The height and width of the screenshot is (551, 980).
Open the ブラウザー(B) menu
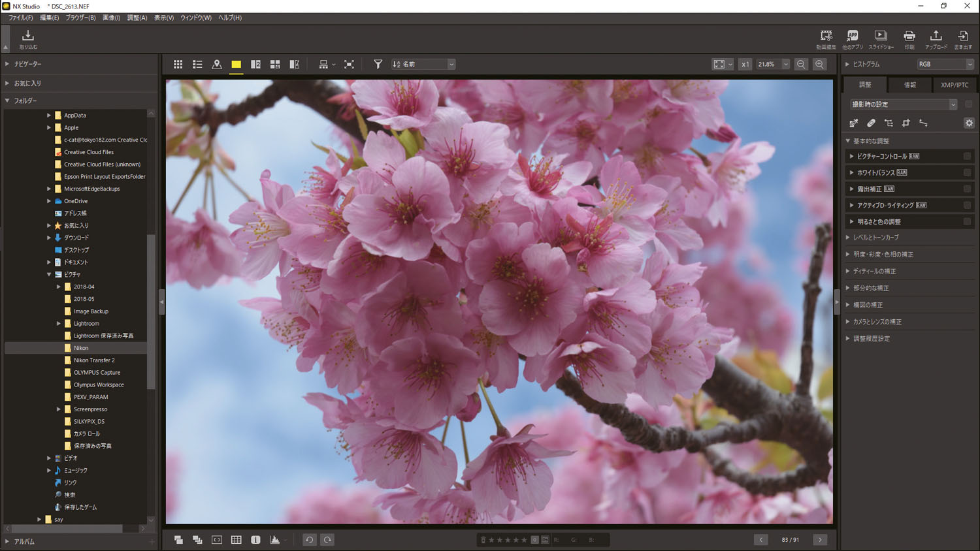[x=80, y=18]
